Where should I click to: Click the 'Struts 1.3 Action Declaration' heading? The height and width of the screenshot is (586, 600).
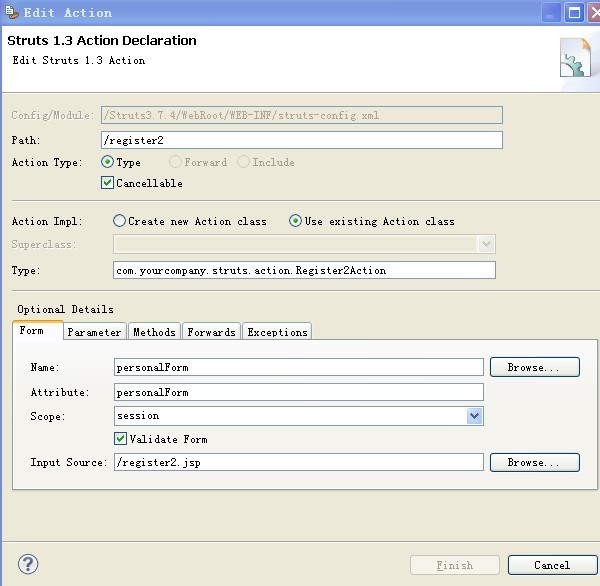click(x=102, y=41)
